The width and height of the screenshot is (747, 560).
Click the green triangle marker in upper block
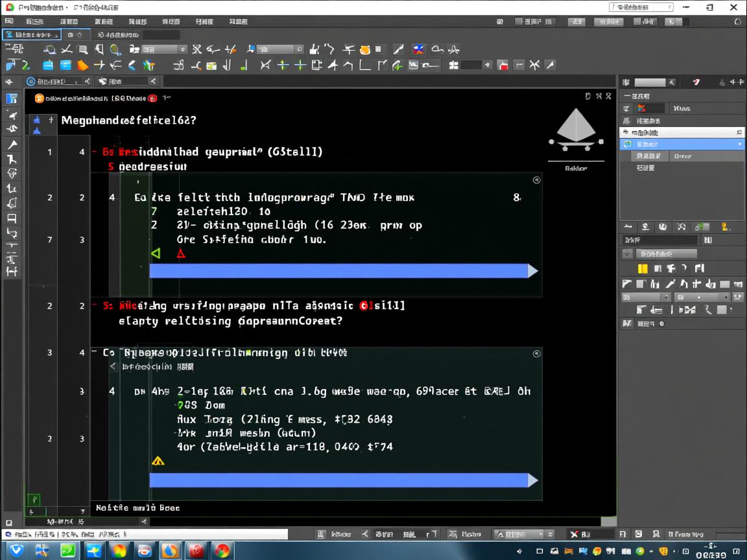pos(156,253)
